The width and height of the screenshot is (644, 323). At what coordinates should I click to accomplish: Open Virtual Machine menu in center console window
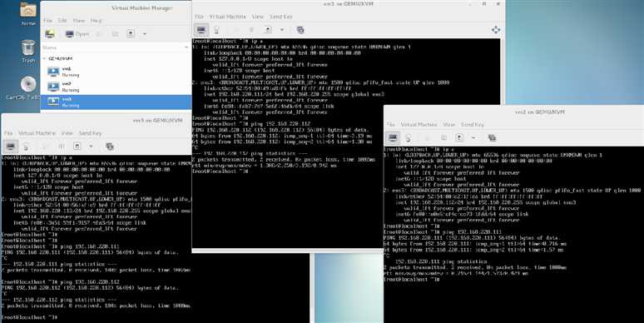[x=227, y=17]
